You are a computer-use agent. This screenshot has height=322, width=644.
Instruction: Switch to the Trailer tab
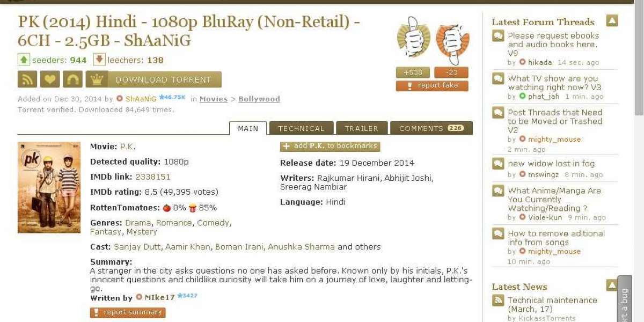click(x=361, y=128)
